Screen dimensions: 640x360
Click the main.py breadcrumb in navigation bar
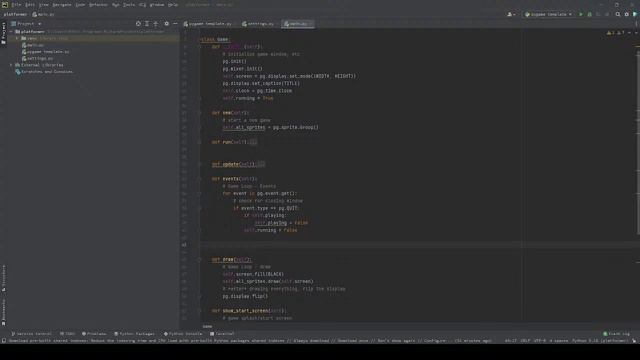click(43, 14)
